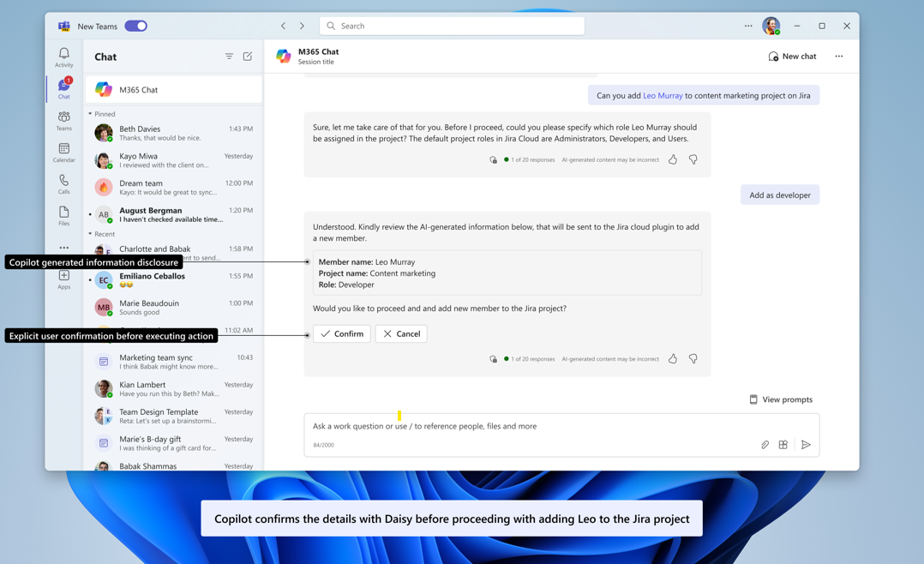This screenshot has width=924, height=564.
Task: Open Team Design Template chat
Action: [x=173, y=416]
